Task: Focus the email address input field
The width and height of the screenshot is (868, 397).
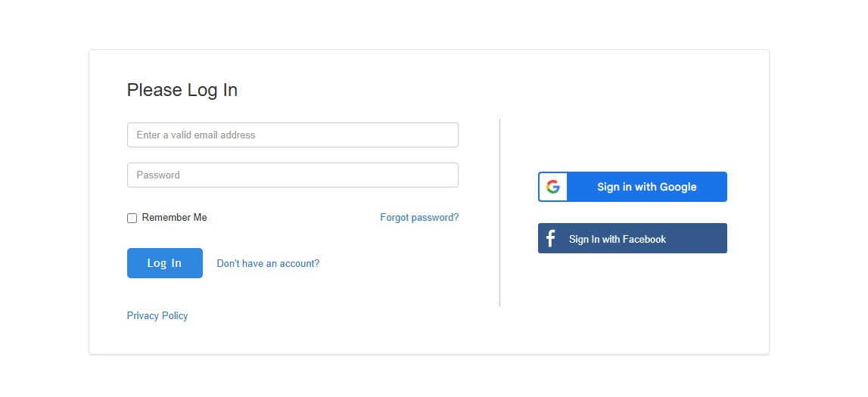Action: coord(293,135)
